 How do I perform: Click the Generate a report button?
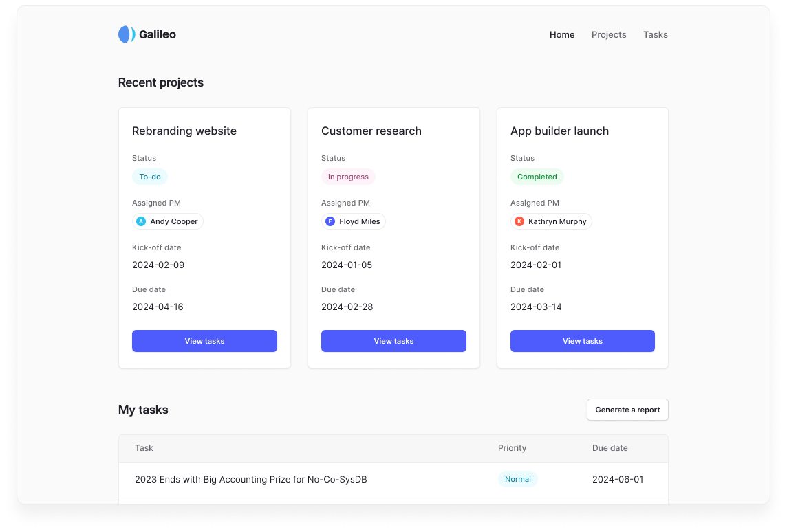tap(627, 410)
